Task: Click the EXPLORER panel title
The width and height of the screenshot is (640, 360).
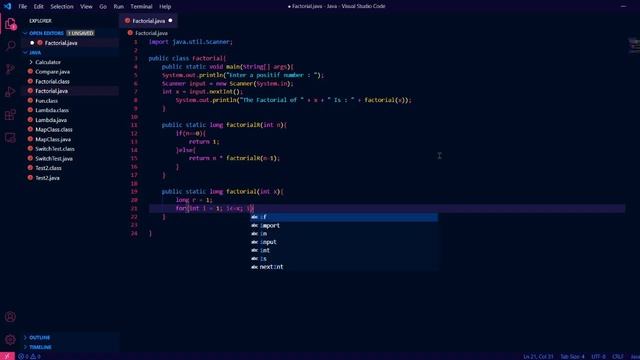Action: [40, 21]
